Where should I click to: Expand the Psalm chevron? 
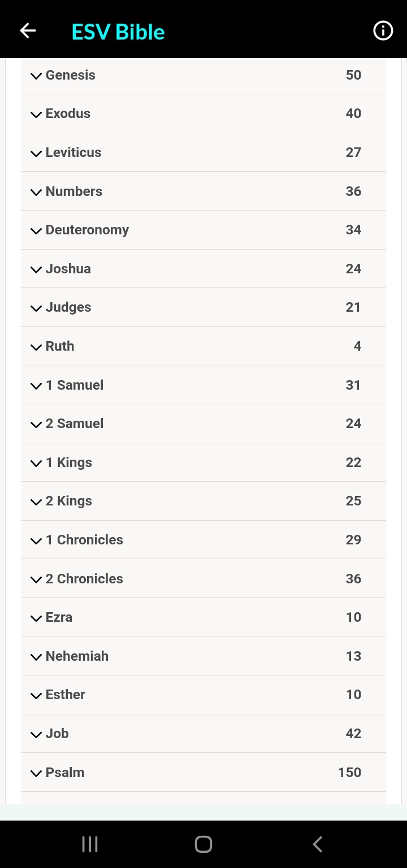[36, 773]
